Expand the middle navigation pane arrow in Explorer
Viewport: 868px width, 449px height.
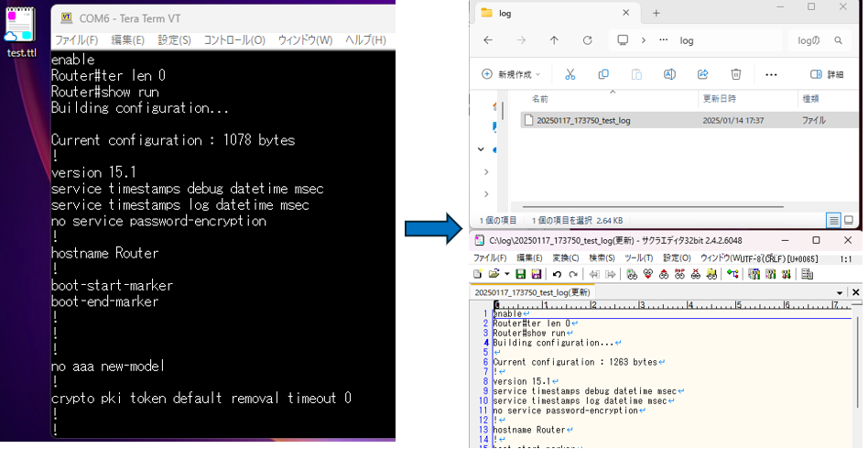486,172
